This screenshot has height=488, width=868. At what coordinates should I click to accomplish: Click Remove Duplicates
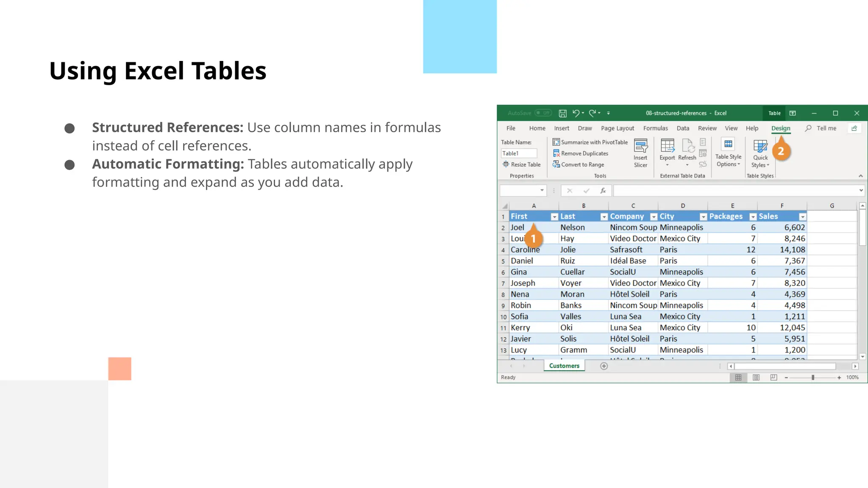[580, 153]
